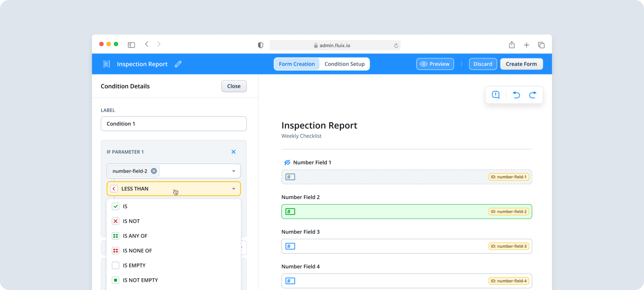The width and height of the screenshot is (644, 290).
Task: Click the Create Form button
Action: coord(521,64)
